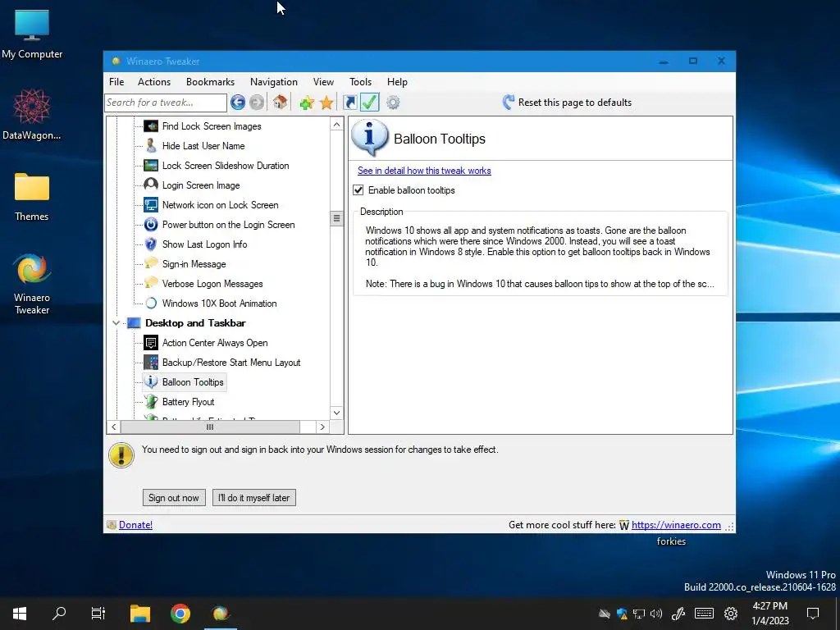
Task: Select the Winaero Tweaker desktop icon
Action: point(32,284)
